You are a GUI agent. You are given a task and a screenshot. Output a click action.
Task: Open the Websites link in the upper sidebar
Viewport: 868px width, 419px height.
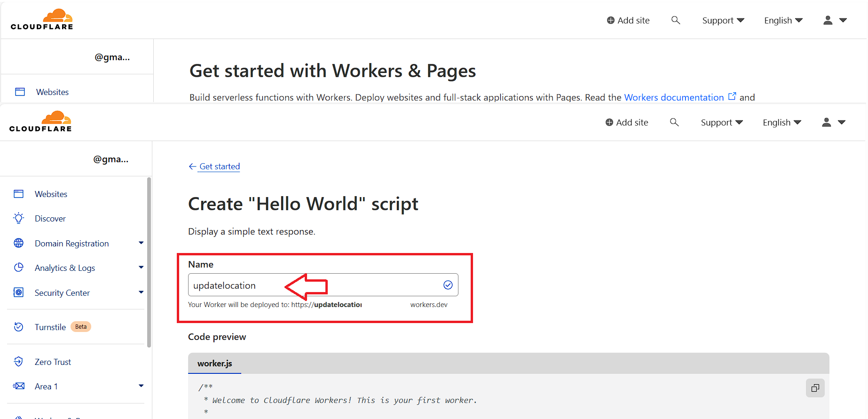pos(52,92)
